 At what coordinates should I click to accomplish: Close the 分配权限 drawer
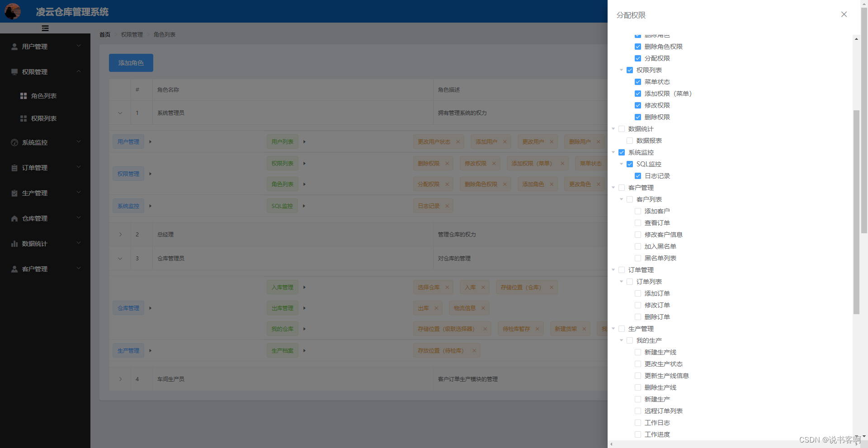844,14
